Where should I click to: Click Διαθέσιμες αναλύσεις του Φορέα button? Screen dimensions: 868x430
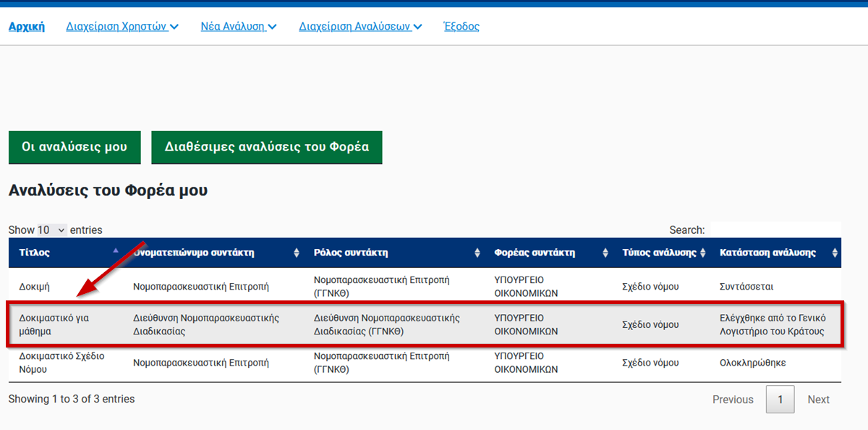click(x=266, y=147)
